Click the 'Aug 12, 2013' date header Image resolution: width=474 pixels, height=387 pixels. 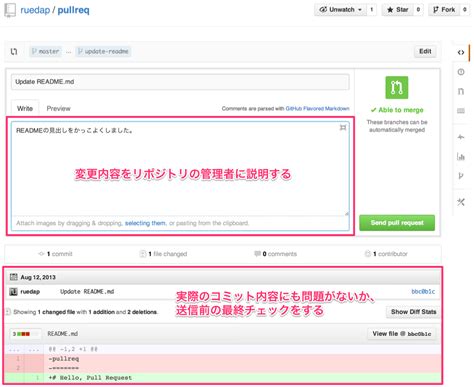[38, 277]
